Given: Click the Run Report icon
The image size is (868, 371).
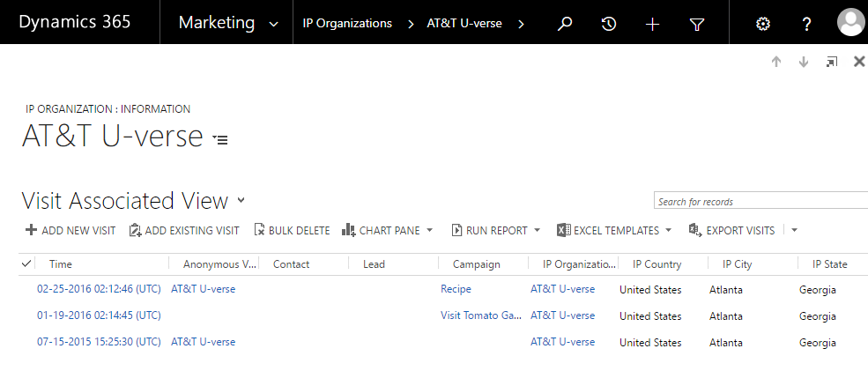Looking at the screenshot, I should pyautogui.click(x=456, y=230).
